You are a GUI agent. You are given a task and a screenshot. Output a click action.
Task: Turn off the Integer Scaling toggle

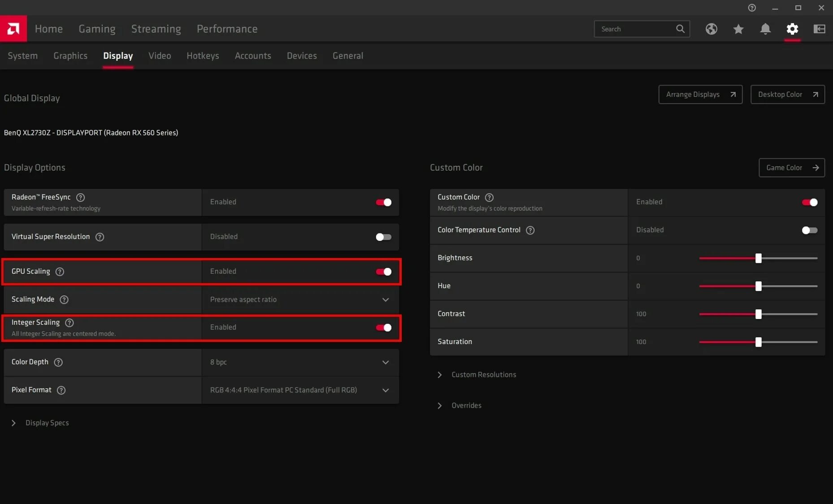click(x=384, y=328)
